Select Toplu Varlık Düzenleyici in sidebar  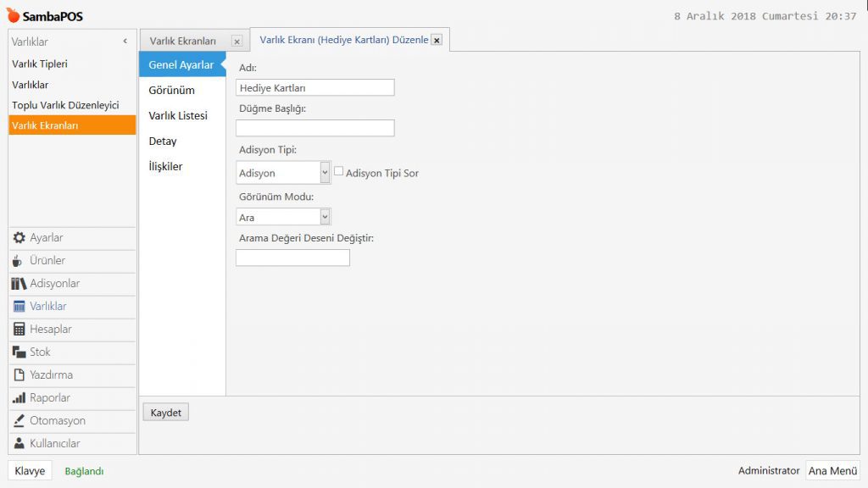click(65, 105)
